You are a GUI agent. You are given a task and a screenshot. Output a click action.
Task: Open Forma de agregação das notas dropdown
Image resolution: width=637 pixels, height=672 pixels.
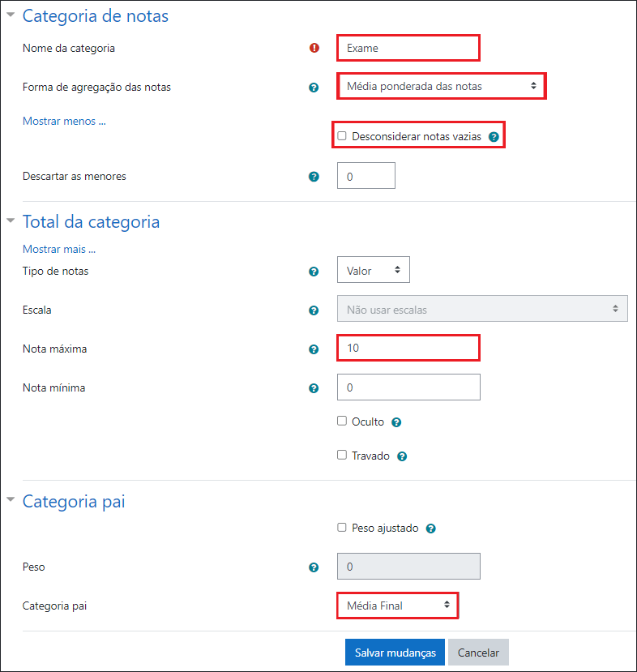pos(441,85)
